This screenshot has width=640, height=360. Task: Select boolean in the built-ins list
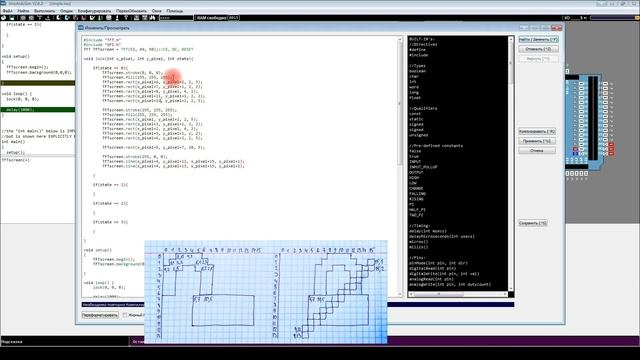(417, 71)
